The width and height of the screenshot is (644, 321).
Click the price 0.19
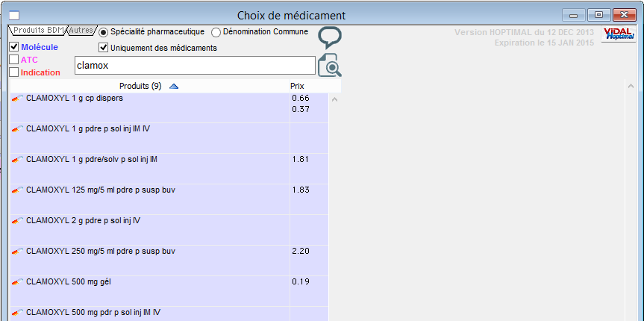[301, 282]
